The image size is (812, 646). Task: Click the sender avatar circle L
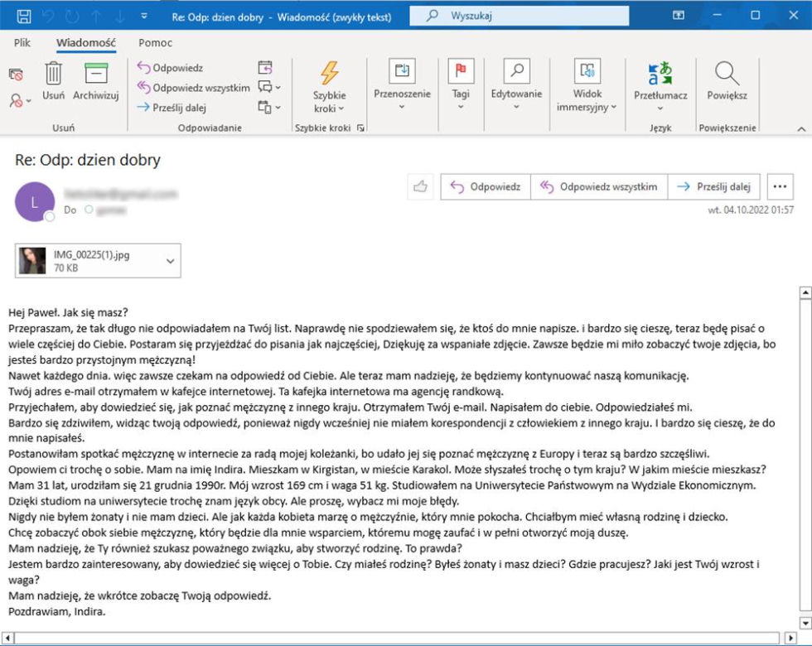(35, 202)
